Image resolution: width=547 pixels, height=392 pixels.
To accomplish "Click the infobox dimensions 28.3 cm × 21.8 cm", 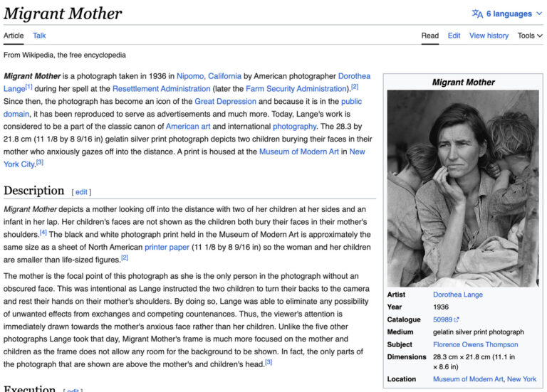I will click(474, 361).
